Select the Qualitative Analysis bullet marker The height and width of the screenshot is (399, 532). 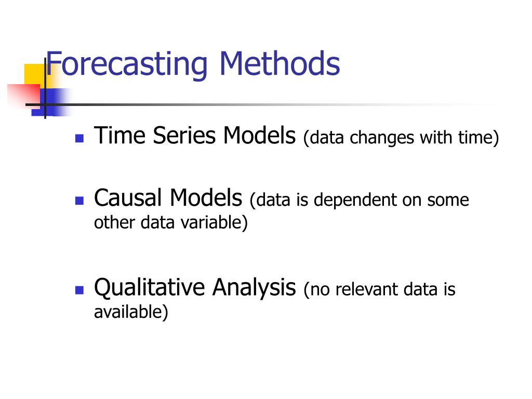[x=79, y=290]
